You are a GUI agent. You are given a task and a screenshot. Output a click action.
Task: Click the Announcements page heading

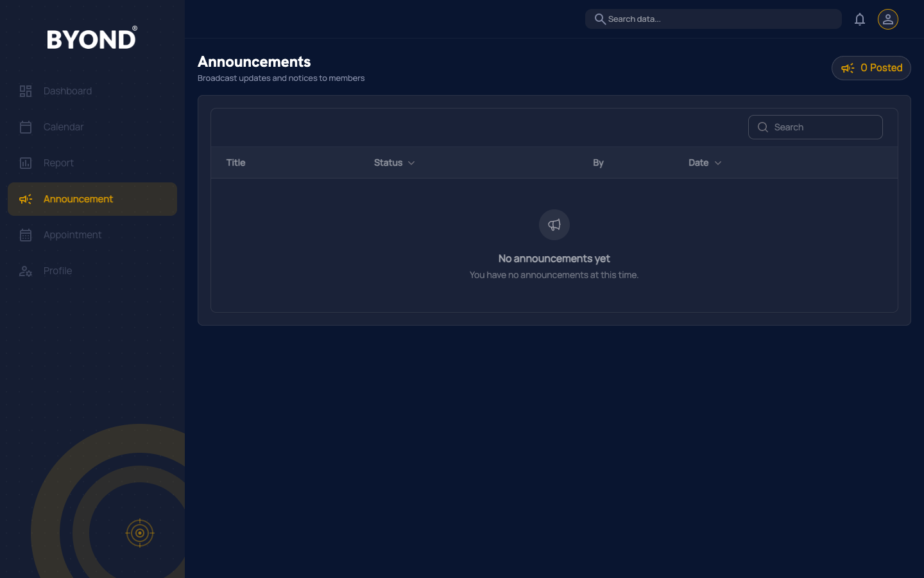point(254,62)
